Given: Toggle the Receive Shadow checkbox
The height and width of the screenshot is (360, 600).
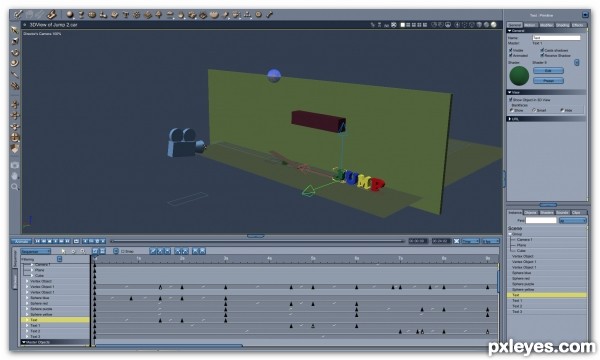Looking at the screenshot, I should pos(542,55).
